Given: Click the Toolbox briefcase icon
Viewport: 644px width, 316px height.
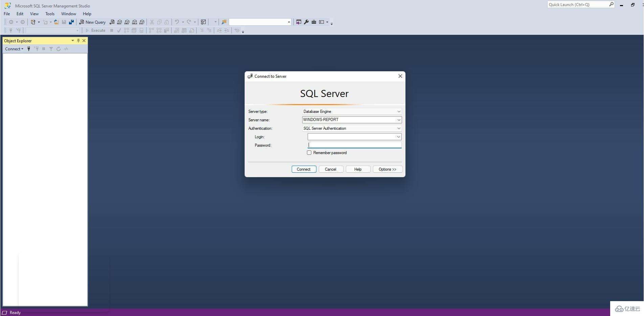Looking at the screenshot, I should (x=314, y=22).
